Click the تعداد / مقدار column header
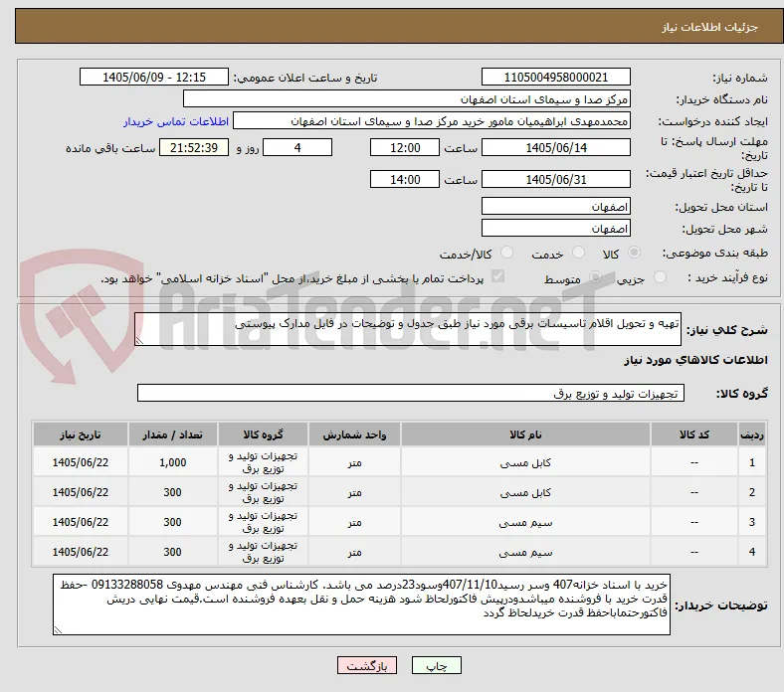Image resolution: width=784 pixels, height=692 pixels. click(172, 434)
